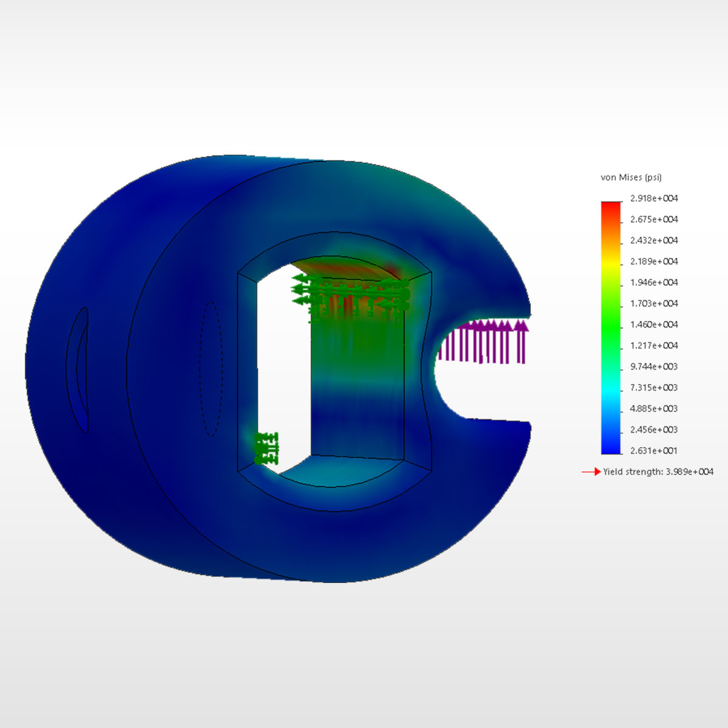Click the 2.432e+004 legend value
Image resolution: width=728 pixels, height=728 pixels.
[x=654, y=240]
